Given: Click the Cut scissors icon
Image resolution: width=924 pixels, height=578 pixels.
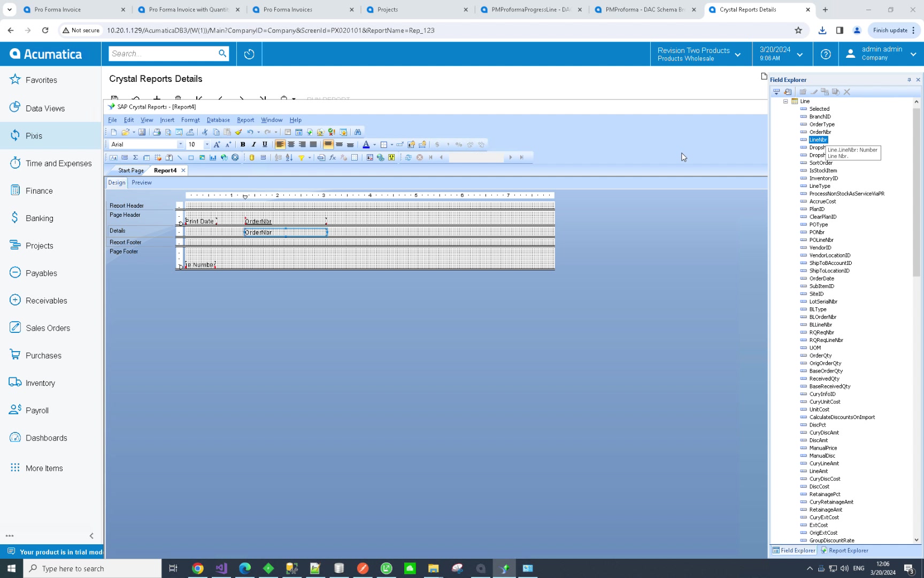Looking at the screenshot, I should point(204,132).
